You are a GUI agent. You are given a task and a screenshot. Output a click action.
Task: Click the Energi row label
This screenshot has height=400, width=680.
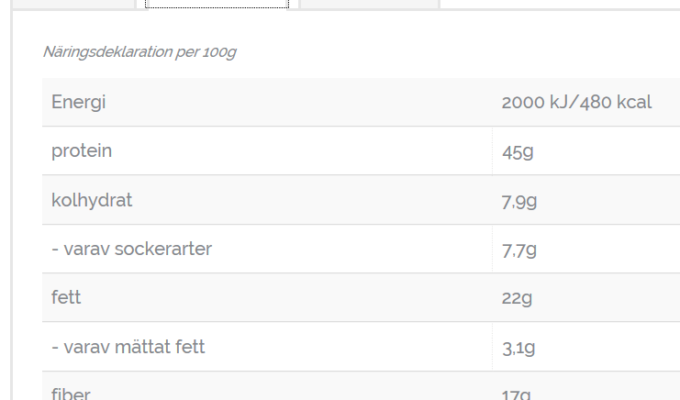79,102
